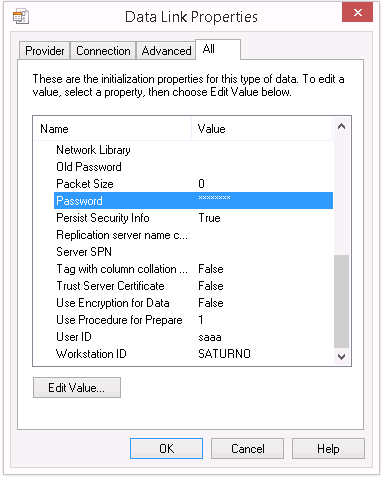
Task: Open Help for this dialog
Action: (x=328, y=449)
